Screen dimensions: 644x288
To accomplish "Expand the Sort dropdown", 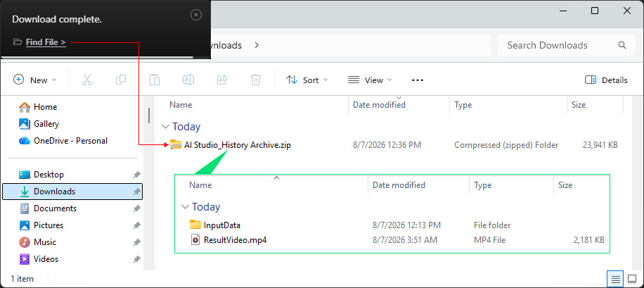I will click(x=307, y=80).
